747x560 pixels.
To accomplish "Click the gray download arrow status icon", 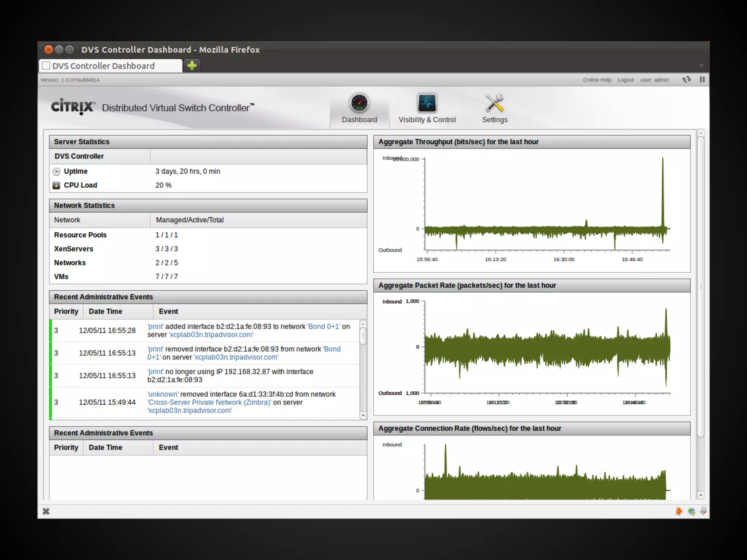I will 703,511.
